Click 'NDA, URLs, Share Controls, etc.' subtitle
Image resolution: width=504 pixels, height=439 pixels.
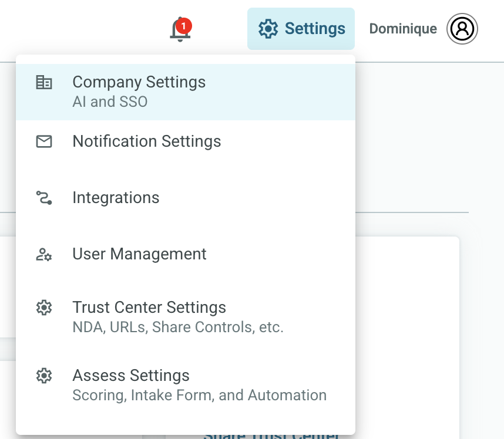[x=178, y=327]
